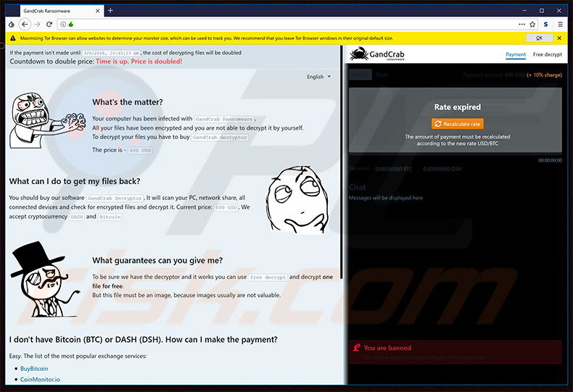Click the warning triangle icon in notification bar
573x392 pixels.
13,38
